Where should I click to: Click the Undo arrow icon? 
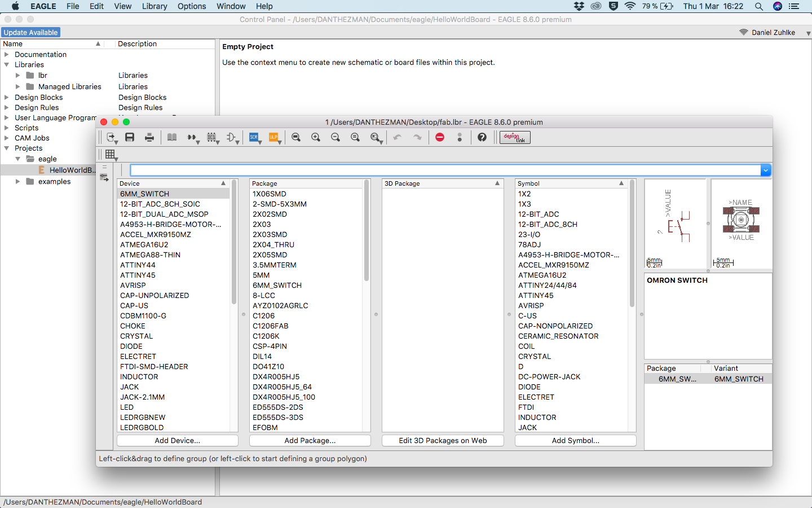click(398, 137)
